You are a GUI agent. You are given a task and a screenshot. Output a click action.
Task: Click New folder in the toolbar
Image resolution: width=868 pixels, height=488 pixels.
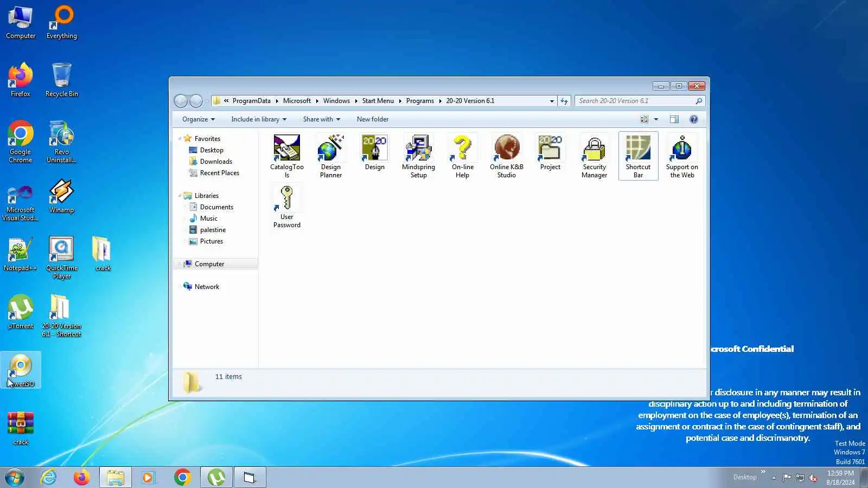373,119
